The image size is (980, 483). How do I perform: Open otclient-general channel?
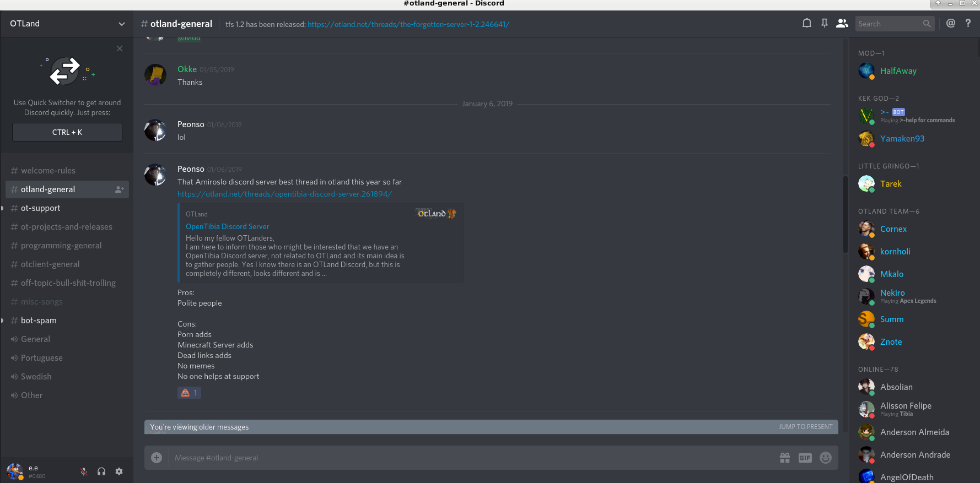tap(67, 264)
